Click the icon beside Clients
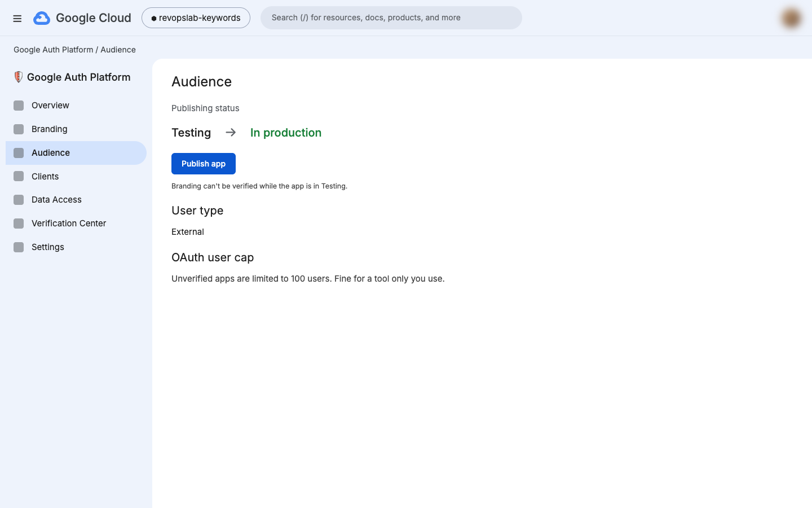The width and height of the screenshot is (812, 508). click(19, 177)
